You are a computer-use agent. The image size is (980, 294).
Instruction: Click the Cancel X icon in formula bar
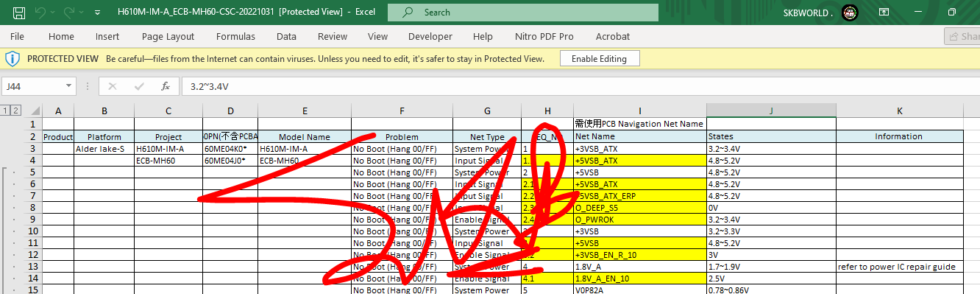tap(112, 86)
